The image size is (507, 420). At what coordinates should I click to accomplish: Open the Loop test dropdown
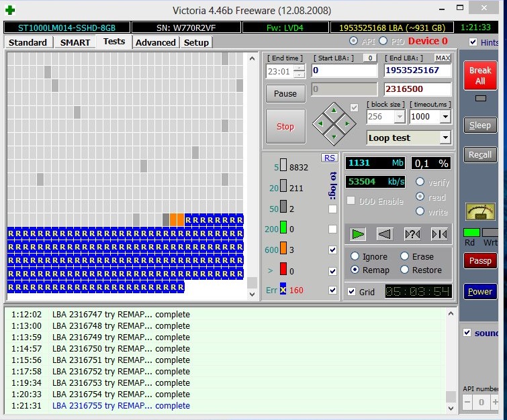(445, 138)
